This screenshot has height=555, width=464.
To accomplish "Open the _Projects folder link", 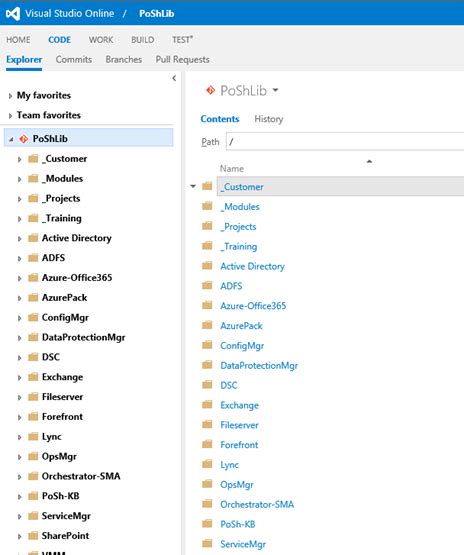I will 238,227.
